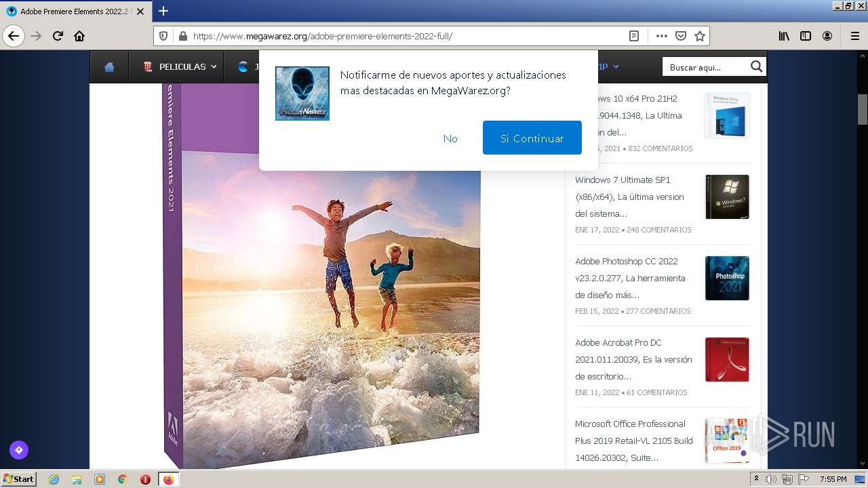Image resolution: width=868 pixels, height=488 pixels.
Task: Open the Office 2019 thumbnail
Action: 727,441
